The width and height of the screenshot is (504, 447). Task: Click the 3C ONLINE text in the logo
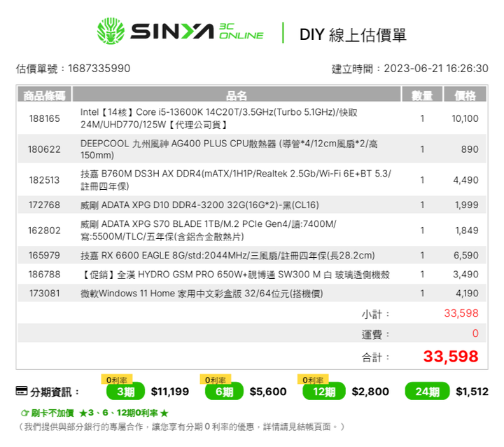pos(241,32)
